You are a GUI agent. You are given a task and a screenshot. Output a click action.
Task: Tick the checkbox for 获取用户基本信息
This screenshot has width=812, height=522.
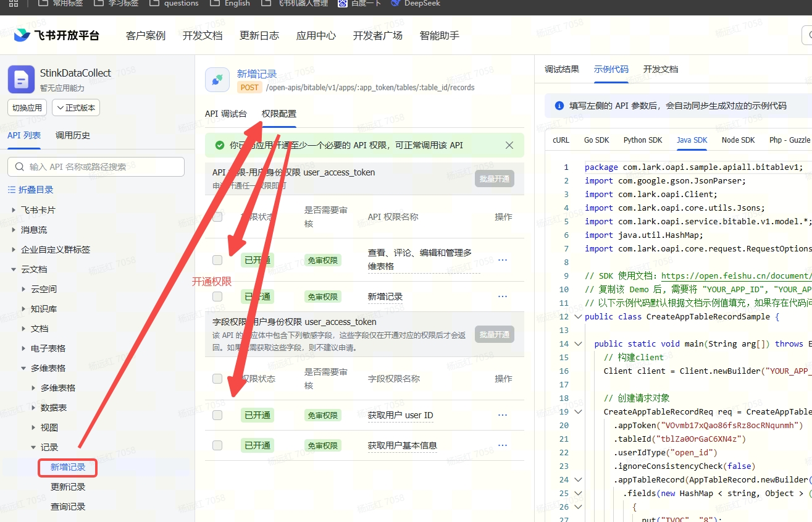[x=217, y=445]
